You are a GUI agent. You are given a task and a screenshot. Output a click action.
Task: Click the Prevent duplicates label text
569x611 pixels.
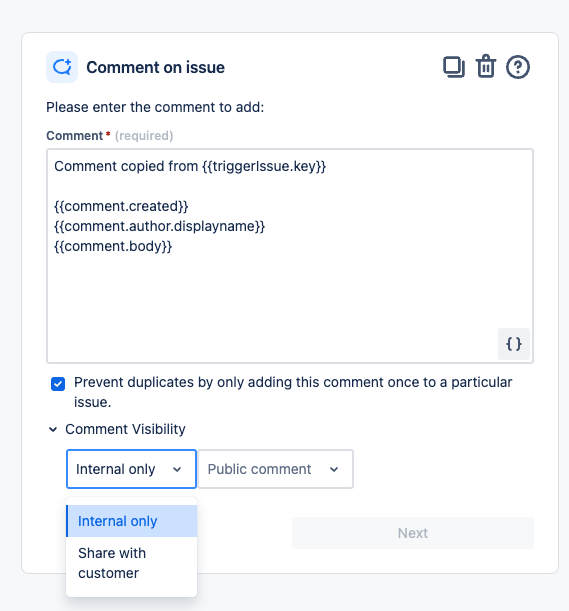[x=293, y=392]
